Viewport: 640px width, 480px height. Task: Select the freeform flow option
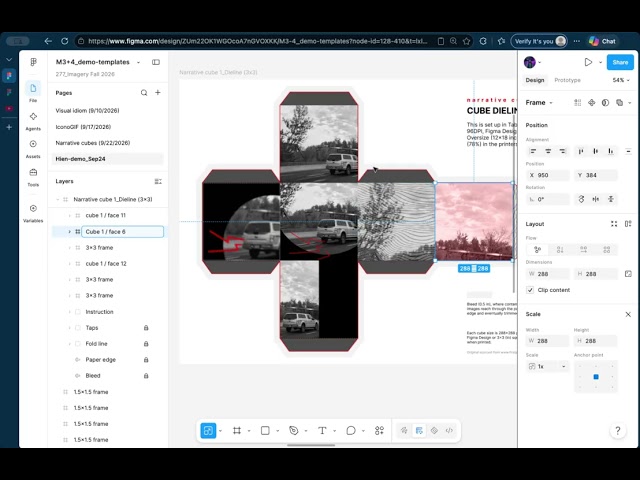[537, 249]
